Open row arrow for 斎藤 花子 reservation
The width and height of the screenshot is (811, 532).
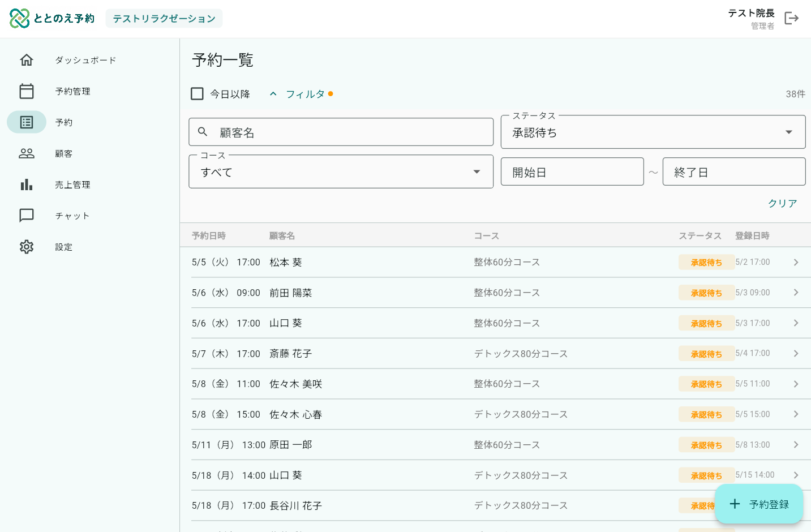796,354
